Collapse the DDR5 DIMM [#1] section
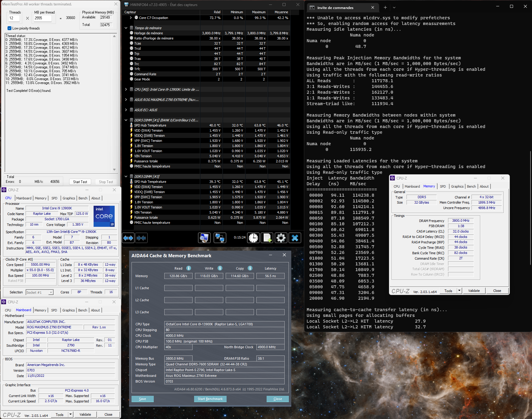Screen dimensions: 532x419 [x=126, y=120]
